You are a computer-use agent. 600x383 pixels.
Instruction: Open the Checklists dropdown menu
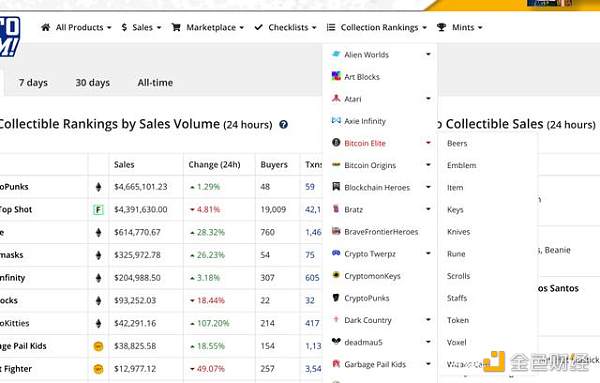(285, 27)
